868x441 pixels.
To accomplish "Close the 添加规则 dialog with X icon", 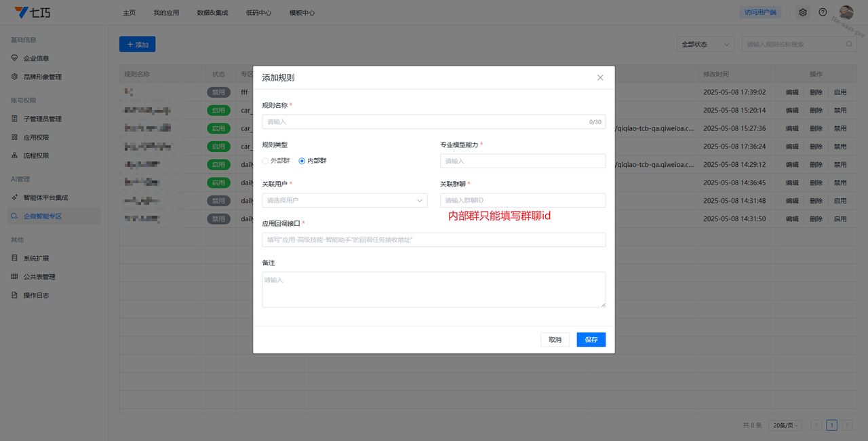I will click(600, 77).
